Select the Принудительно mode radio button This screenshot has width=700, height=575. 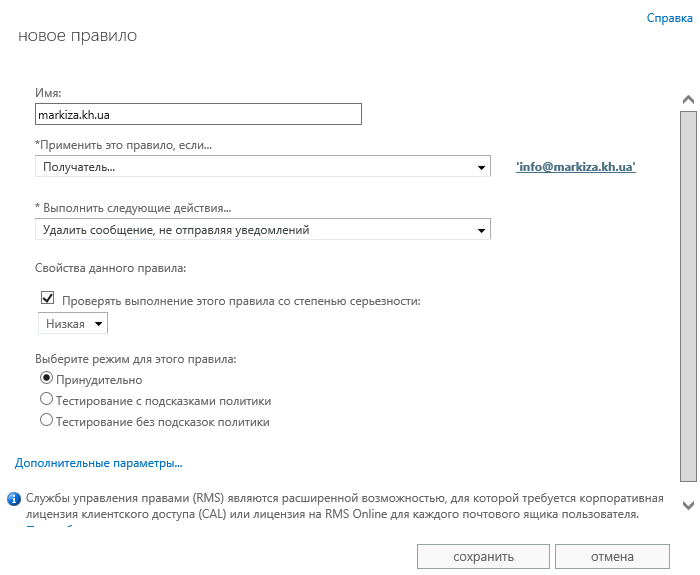[x=46, y=379]
